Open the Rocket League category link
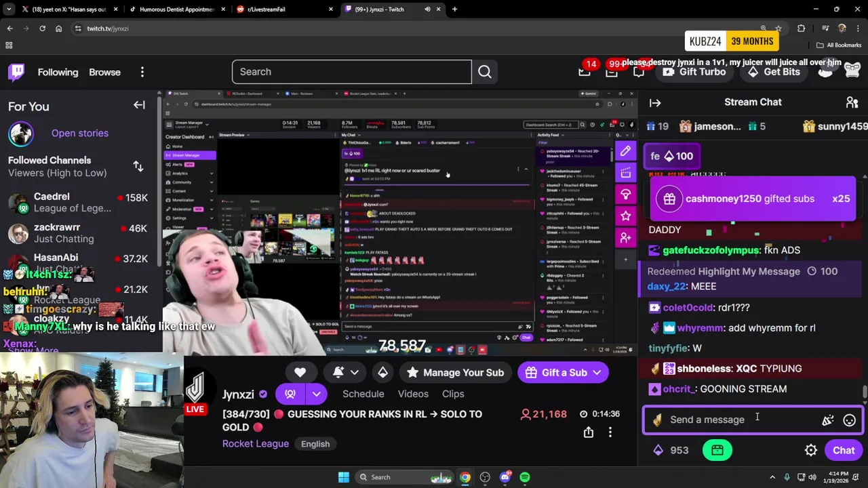Viewport: 868px width, 488px height. tap(256, 444)
